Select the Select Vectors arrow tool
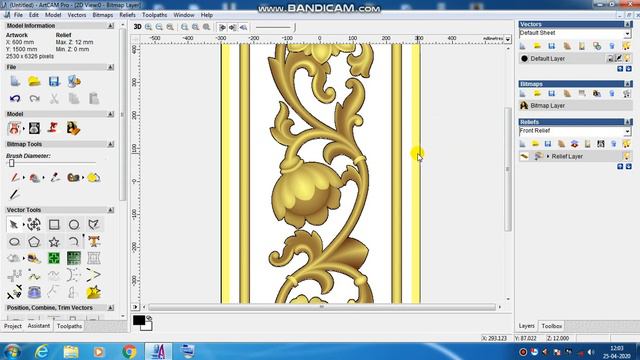640x360 pixels. coord(14,224)
